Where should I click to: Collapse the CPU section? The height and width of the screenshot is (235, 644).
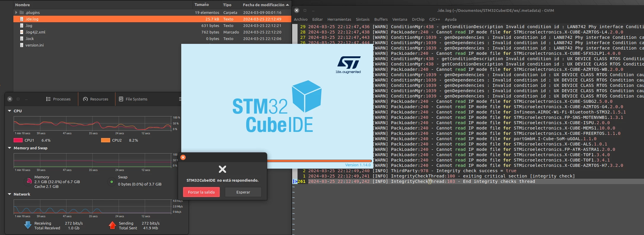pyautogui.click(x=9, y=111)
